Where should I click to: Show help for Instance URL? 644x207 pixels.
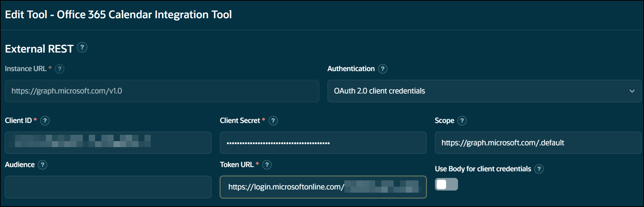pyautogui.click(x=60, y=69)
